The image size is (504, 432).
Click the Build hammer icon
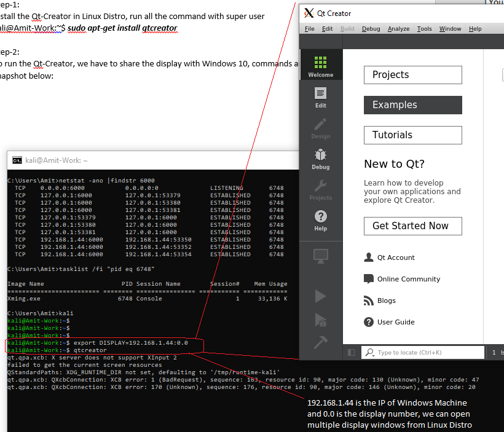320,342
